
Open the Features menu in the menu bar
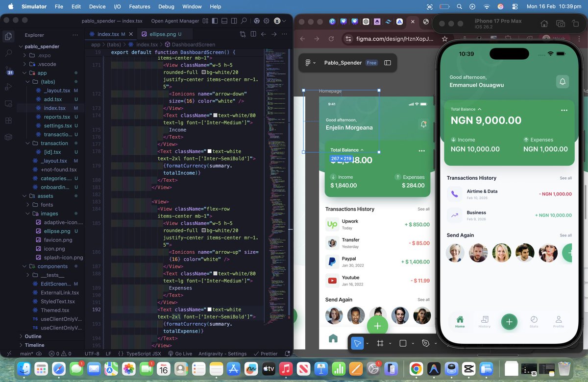[x=139, y=6]
